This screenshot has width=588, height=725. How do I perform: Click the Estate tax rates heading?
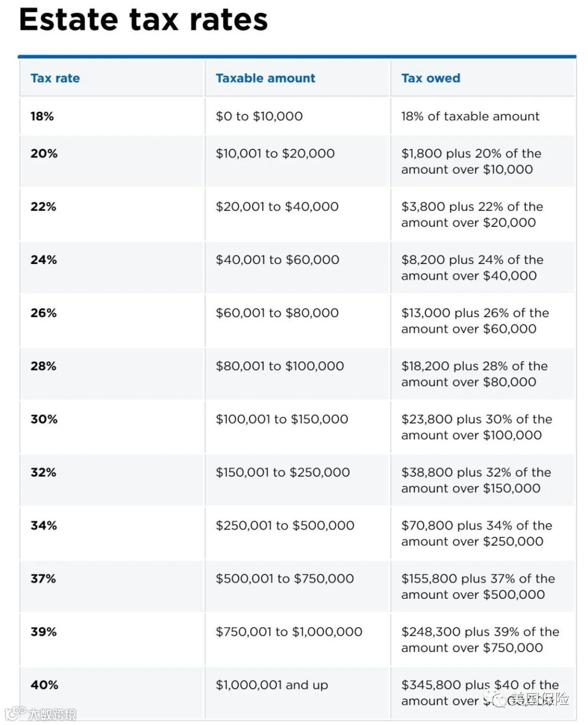pyautogui.click(x=143, y=20)
